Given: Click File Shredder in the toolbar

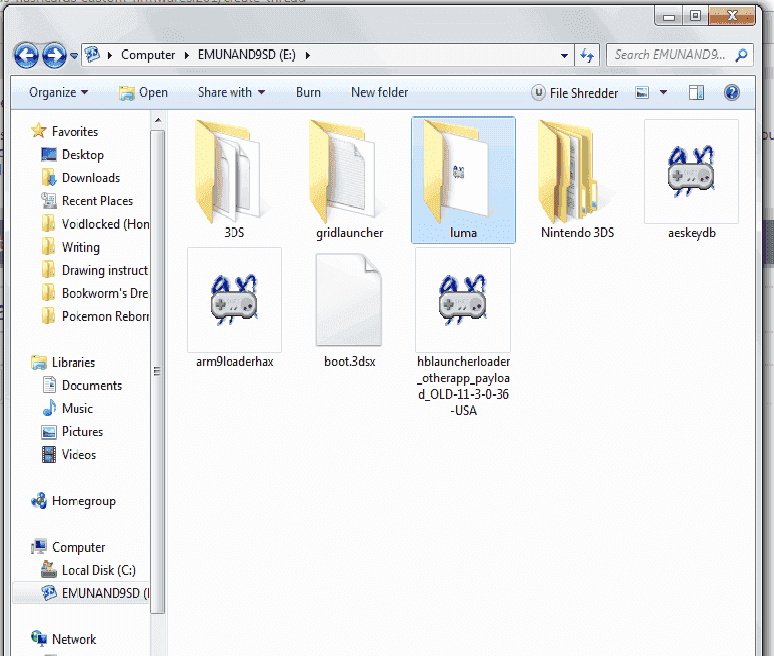Looking at the screenshot, I should coord(575,93).
